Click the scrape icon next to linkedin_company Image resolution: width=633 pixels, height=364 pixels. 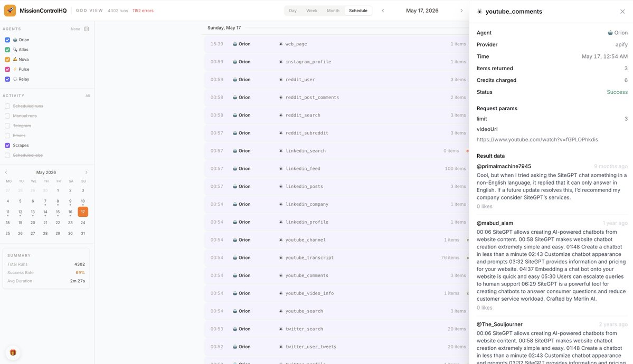point(281,204)
